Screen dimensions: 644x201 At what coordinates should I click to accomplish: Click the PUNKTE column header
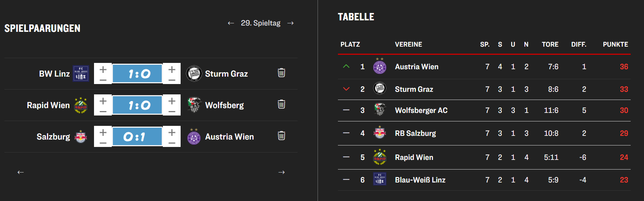(615, 44)
